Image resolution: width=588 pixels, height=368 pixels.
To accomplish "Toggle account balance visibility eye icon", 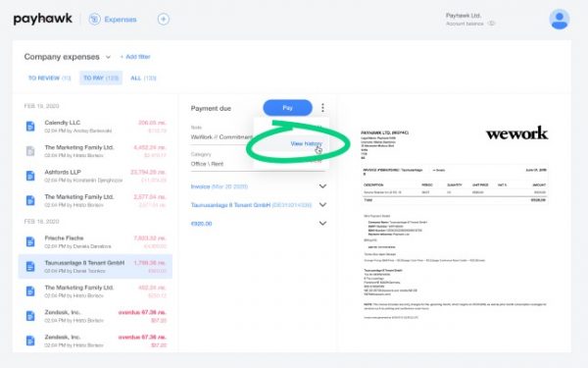I will [491, 24].
